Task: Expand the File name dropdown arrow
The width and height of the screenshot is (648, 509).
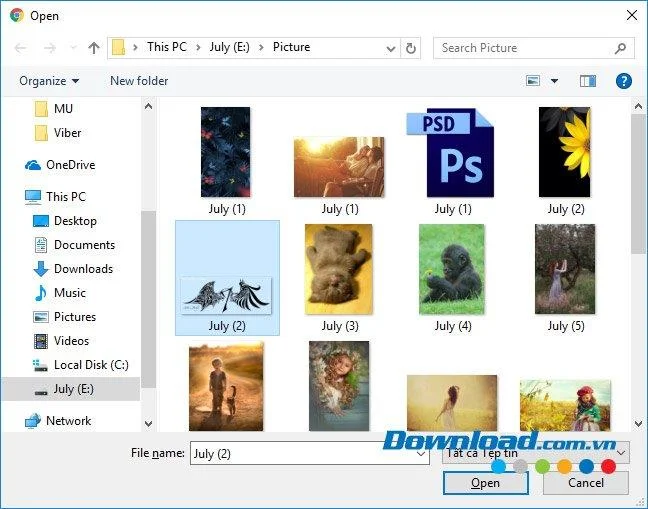Action: pos(421,454)
